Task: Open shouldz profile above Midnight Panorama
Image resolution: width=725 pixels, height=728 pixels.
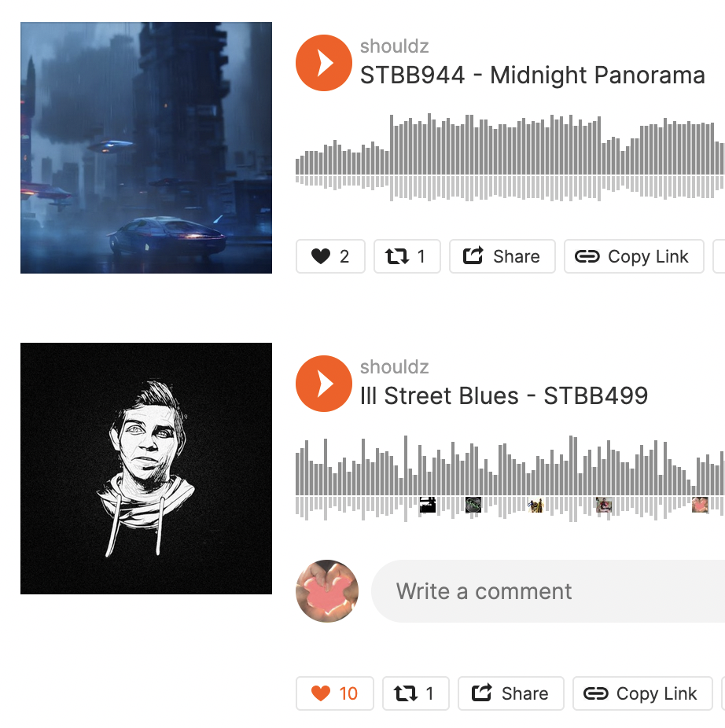Action: (x=394, y=46)
